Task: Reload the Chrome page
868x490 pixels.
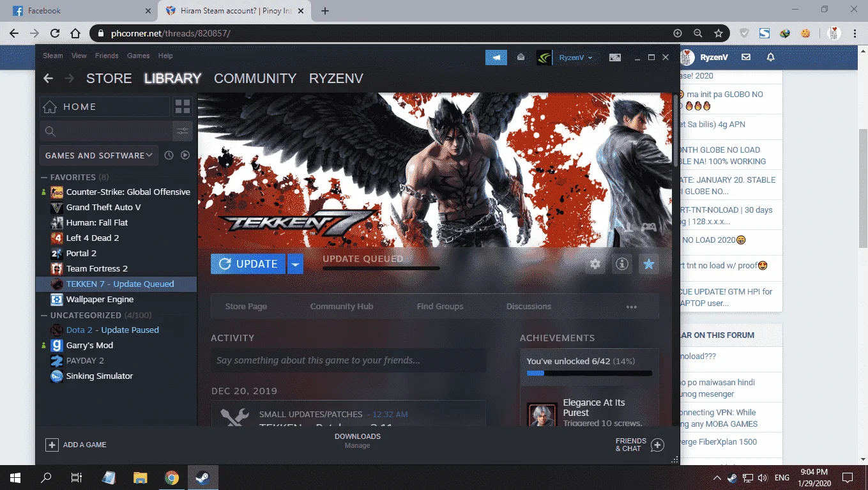Action: [55, 33]
